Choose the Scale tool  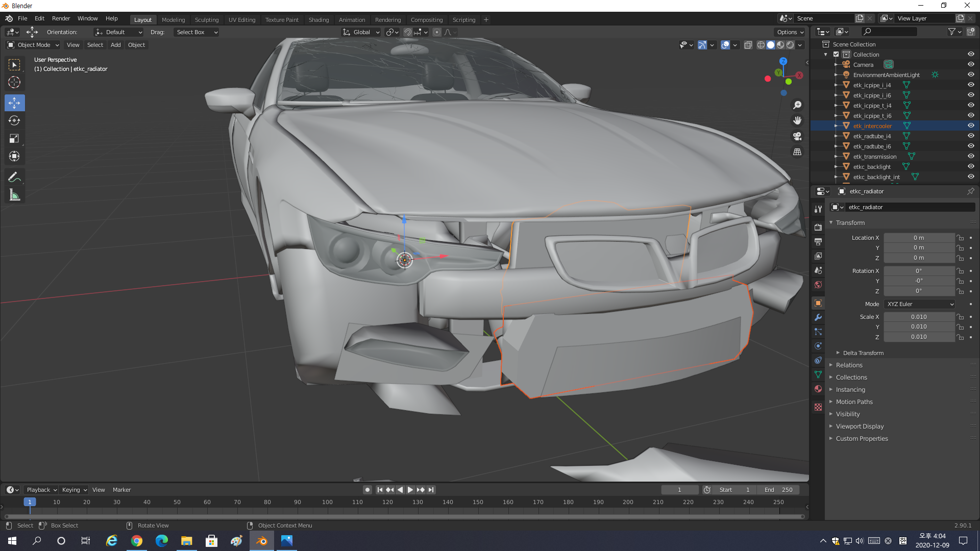(x=14, y=138)
